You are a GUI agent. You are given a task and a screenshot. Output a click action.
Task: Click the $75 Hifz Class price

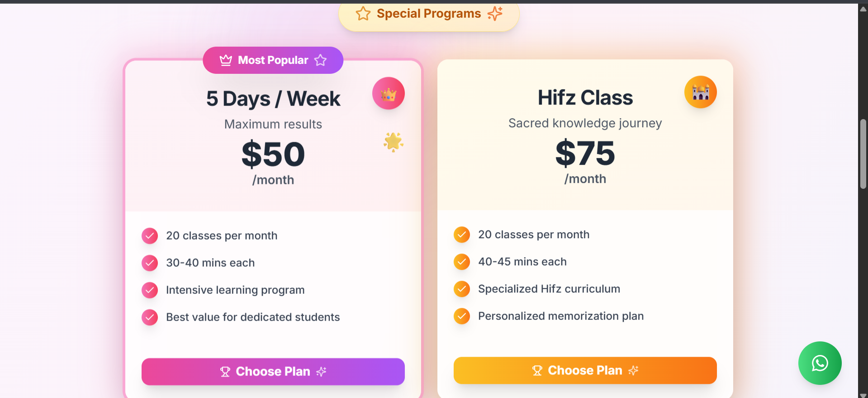585,153
